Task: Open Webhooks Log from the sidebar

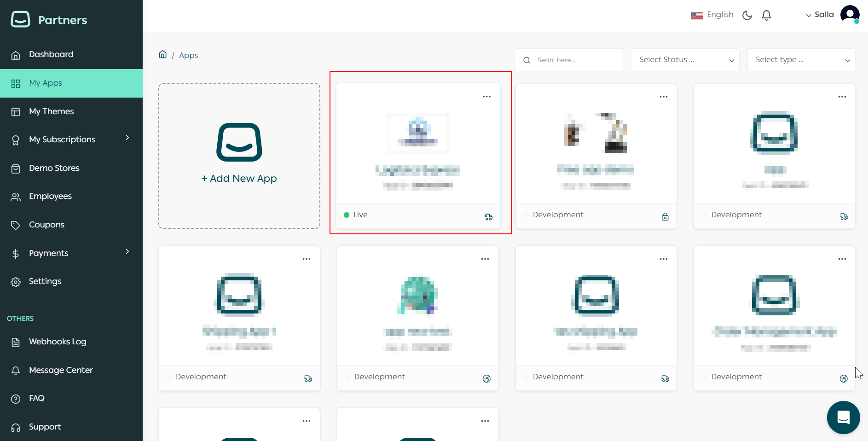Action: (x=58, y=342)
